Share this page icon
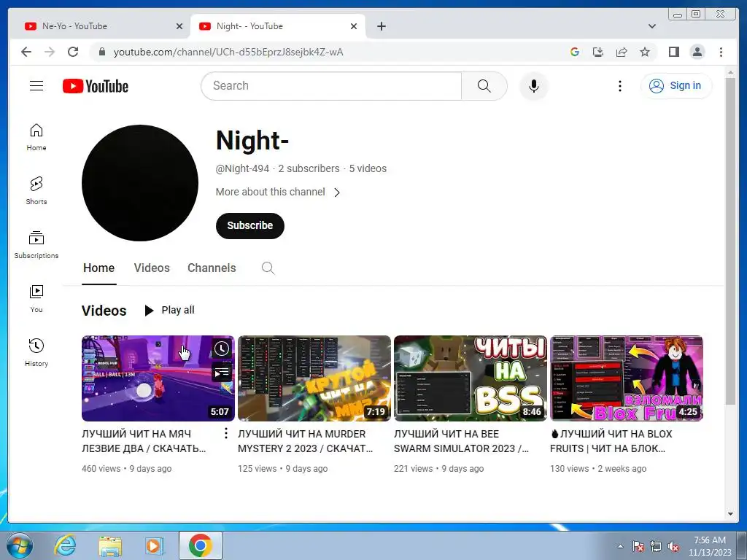The height and width of the screenshot is (560, 747). [x=622, y=52]
